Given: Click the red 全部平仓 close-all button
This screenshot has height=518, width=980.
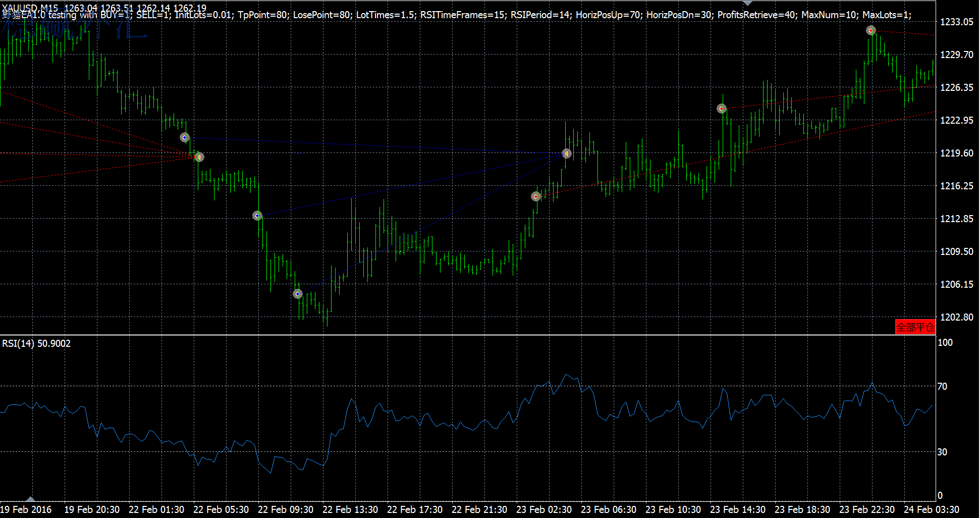Looking at the screenshot, I should (x=915, y=327).
